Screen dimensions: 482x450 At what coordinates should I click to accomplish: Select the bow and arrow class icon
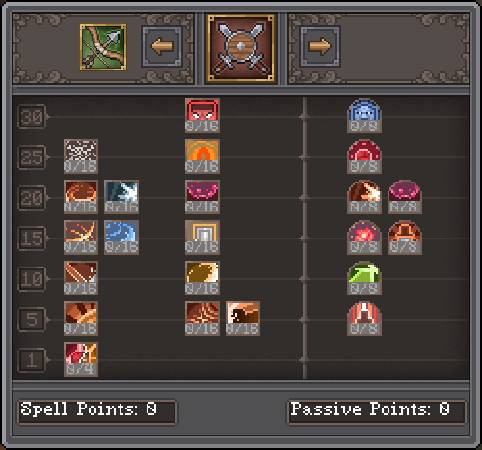pos(103,47)
